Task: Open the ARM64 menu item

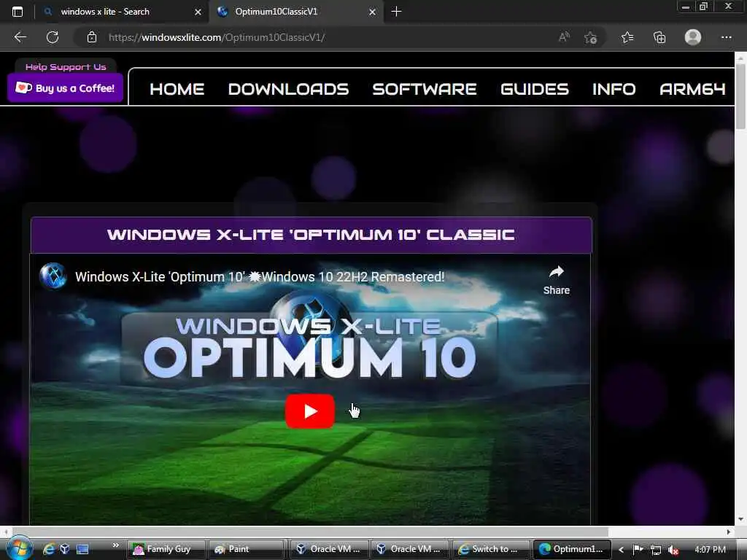Action: tap(692, 89)
